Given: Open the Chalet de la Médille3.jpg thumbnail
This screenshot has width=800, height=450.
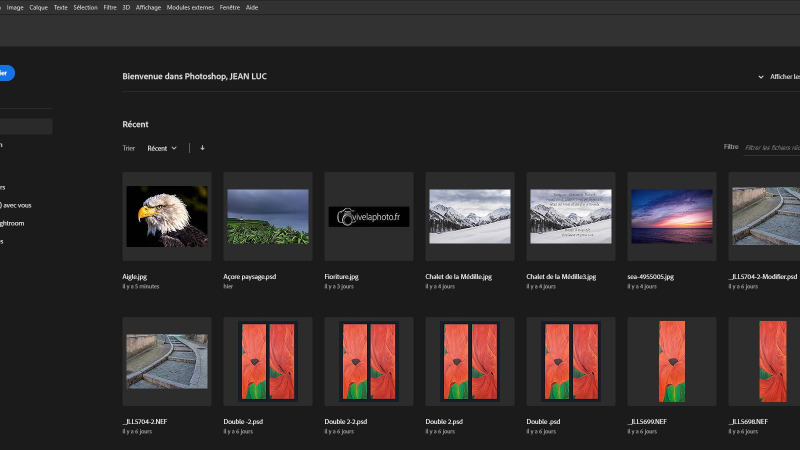Looking at the screenshot, I should tap(569, 216).
